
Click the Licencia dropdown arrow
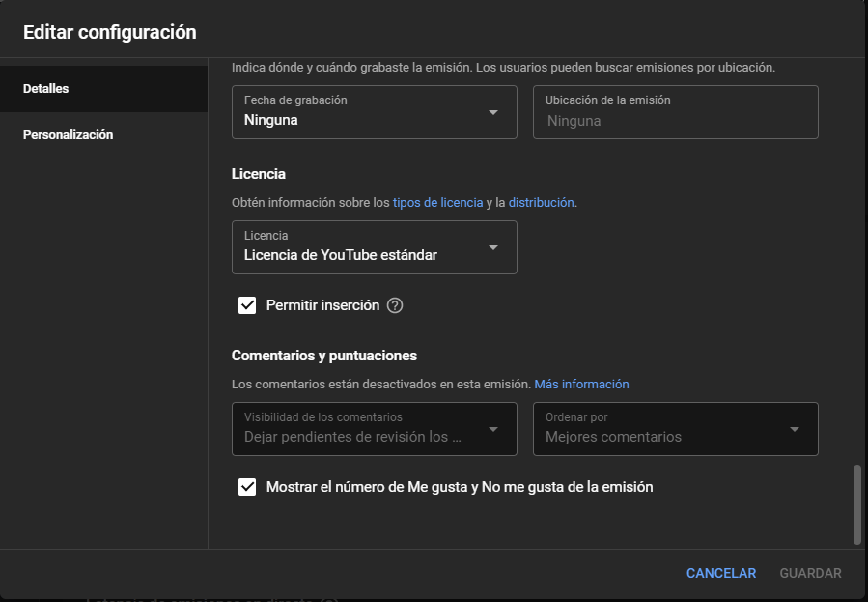[x=494, y=247]
